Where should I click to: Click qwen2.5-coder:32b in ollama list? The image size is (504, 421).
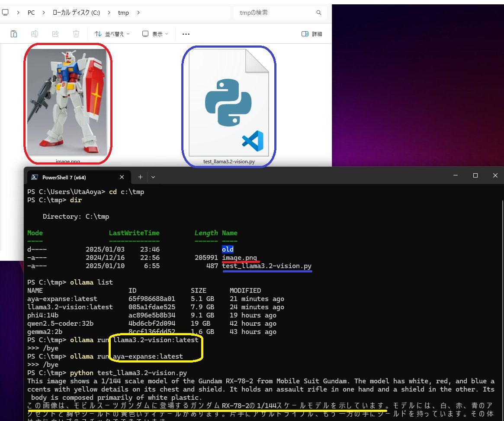(x=61, y=324)
